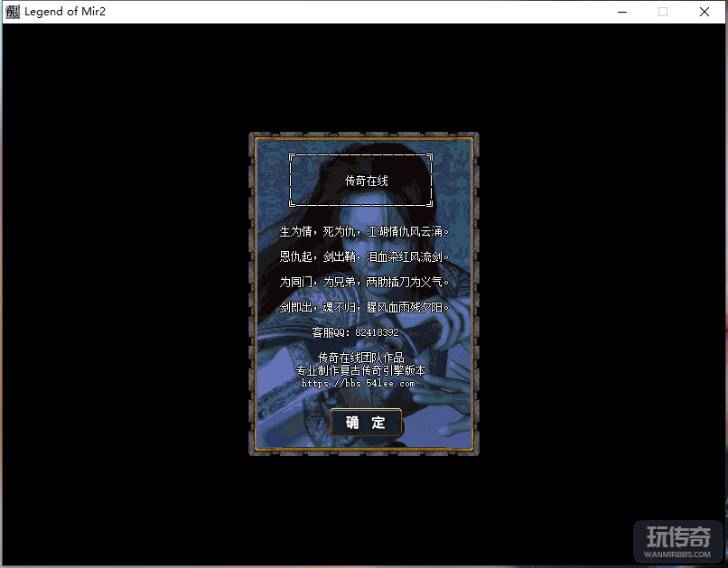Minimize the Legend of Mir2 window

(622, 12)
